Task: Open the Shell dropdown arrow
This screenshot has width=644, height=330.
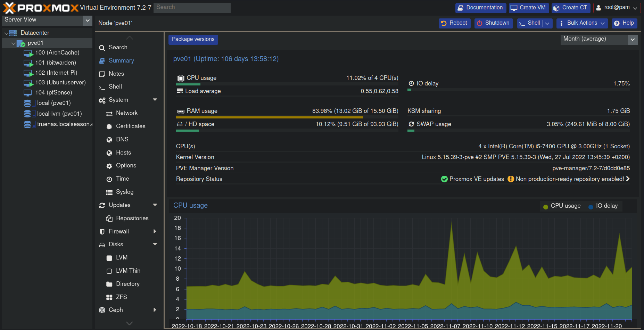Action: pyautogui.click(x=547, y=23)
